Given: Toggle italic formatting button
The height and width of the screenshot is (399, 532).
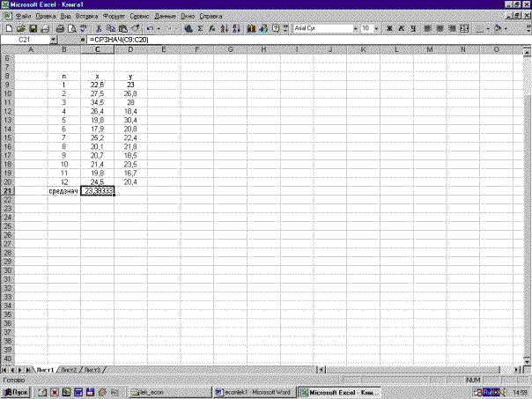Looking at the screenshot, I should (x=400, y=28).
